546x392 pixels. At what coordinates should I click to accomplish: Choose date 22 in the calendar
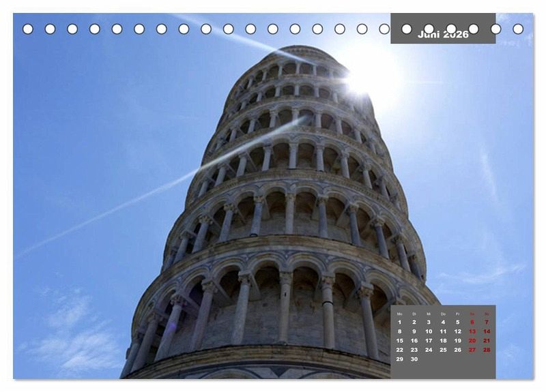click(400, 350)
